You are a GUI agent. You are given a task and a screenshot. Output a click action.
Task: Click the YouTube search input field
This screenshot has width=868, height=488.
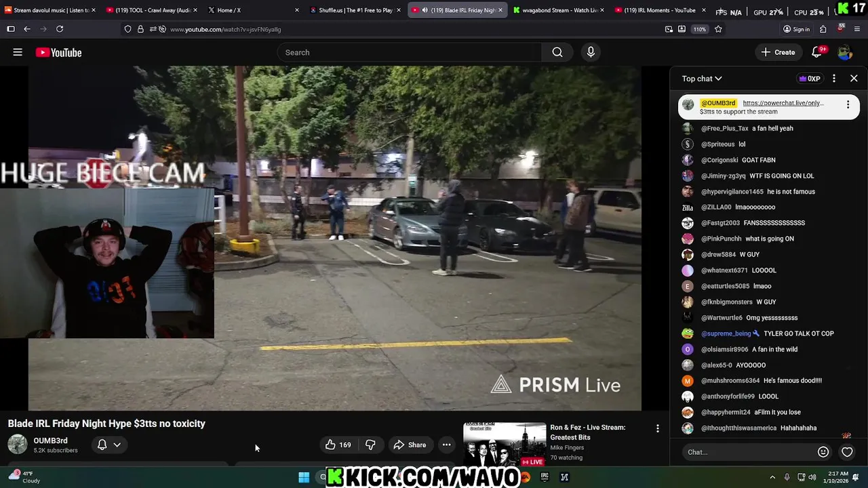coord(410,52)
